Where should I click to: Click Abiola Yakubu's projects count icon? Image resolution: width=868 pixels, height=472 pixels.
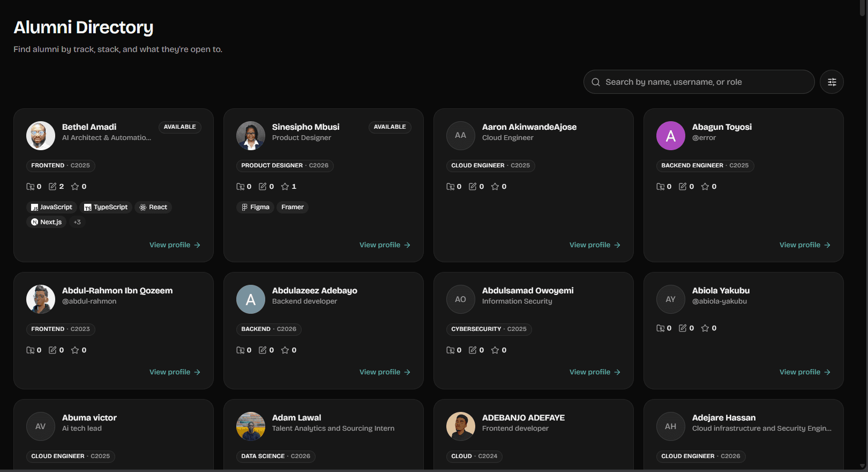tap(661, 328)
